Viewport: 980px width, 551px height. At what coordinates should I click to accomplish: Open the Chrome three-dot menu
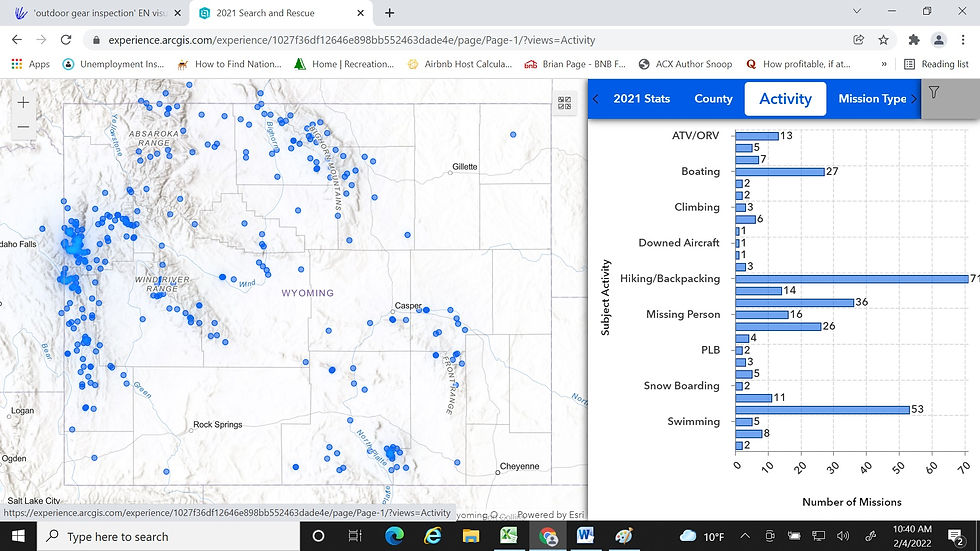[x=964, y=40]
